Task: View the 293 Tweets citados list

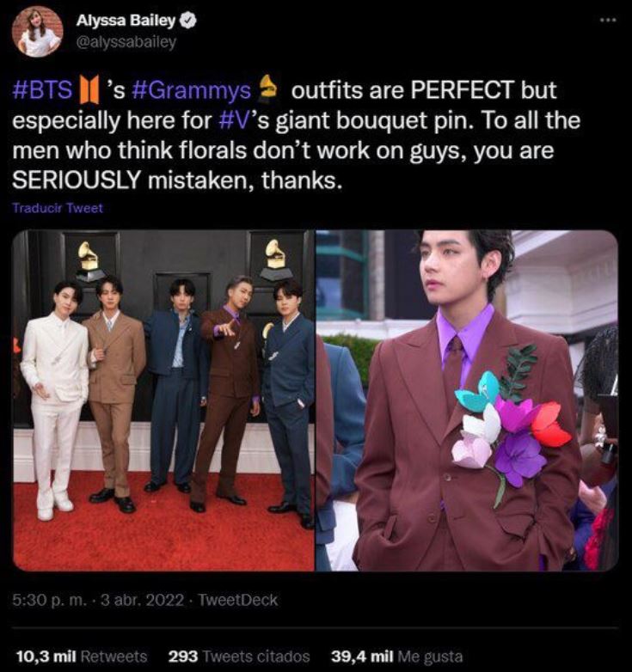Action: [238, 656]
